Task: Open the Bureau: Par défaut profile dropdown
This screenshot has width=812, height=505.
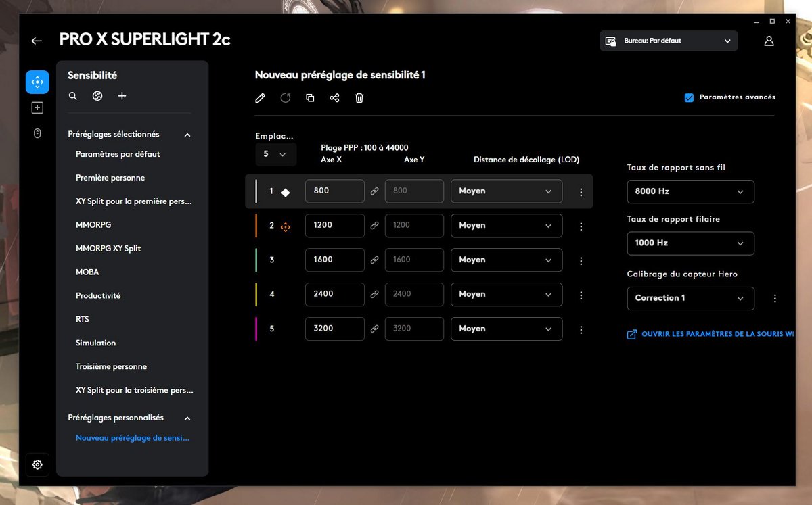Action: 669,41
